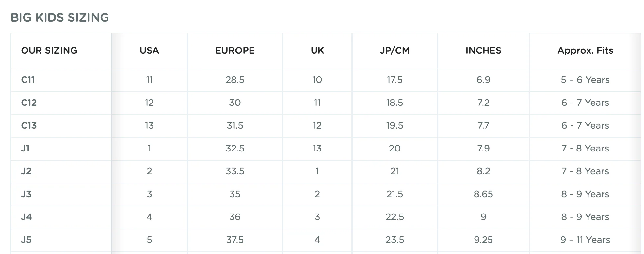Image resolution: width=644 pixels, height=254 pixels.
Task: Click the JP/CM column header
Action: (394, 51)
